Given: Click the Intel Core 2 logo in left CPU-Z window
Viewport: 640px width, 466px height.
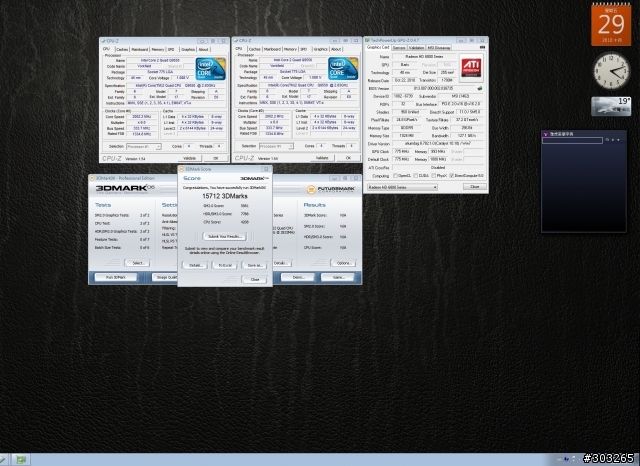Looking at the screenshot, I should (211, 69).
